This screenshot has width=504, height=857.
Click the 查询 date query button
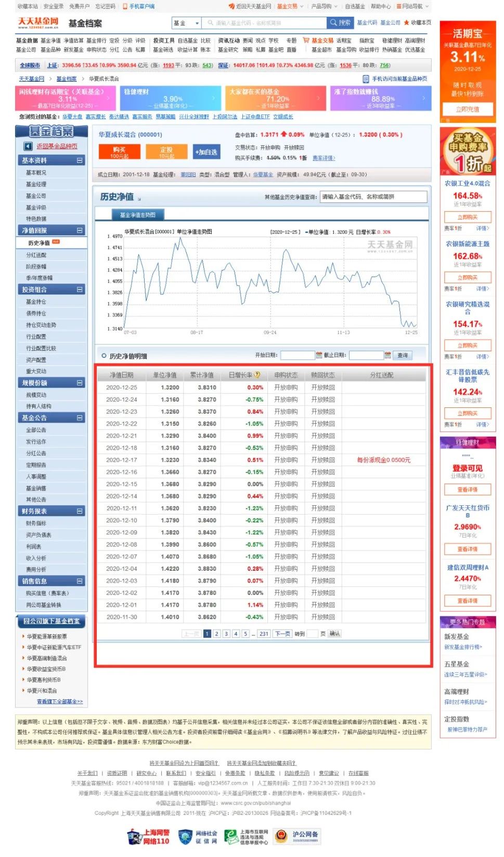[x=403, y=355]
